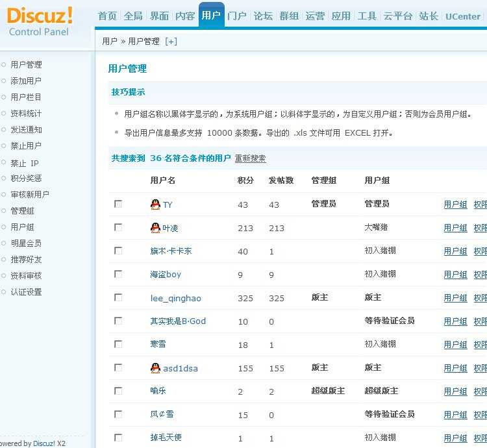Open user profile link TY
The image size is (487, 448).
[168, 205]
